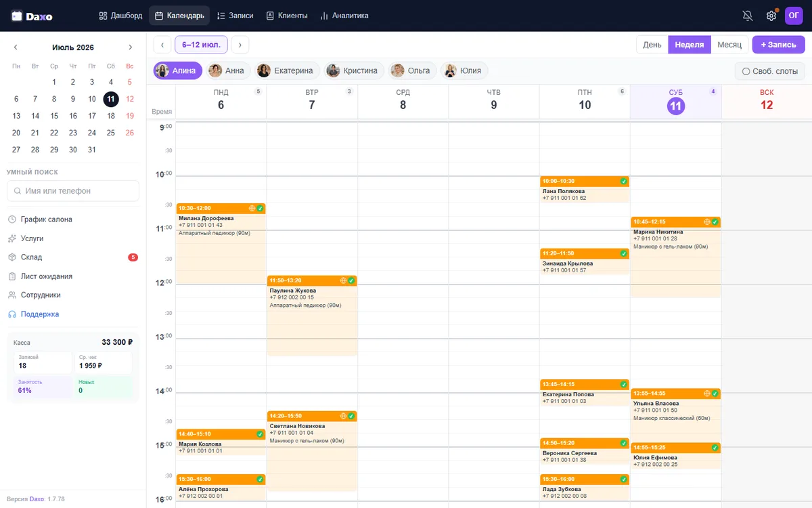Image resolution: width=812 pixels, height=508 pixels.
Task: Click checkmark on Зинаида Крылова's appointment
Action: (624, 253)
